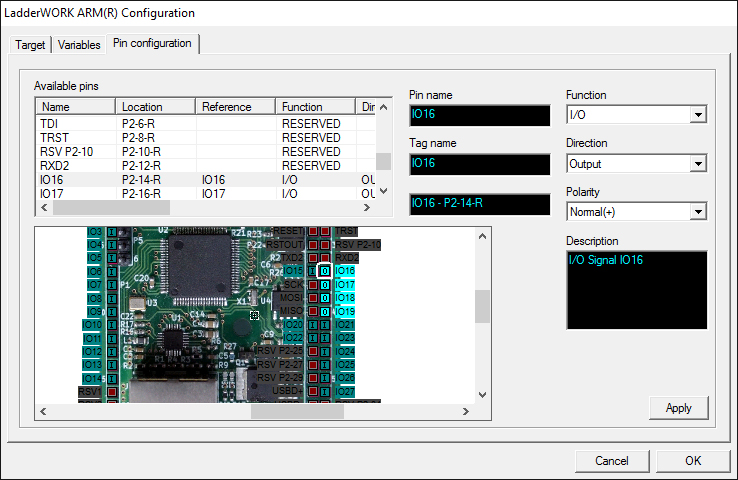This screenshot has height=480, width=738.
Task: Click the red MISO reserved pin marker
Action: click(x=312, y=312)
